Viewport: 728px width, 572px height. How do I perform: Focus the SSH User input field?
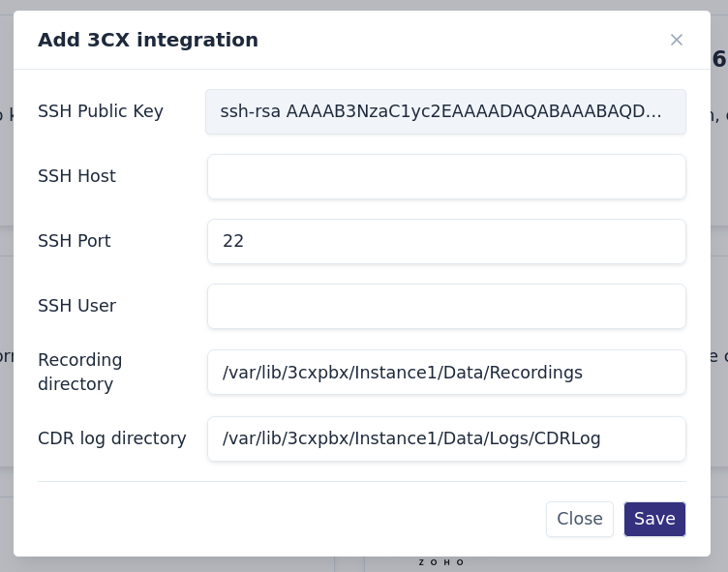pyautogui.click(x=446, y=307)
